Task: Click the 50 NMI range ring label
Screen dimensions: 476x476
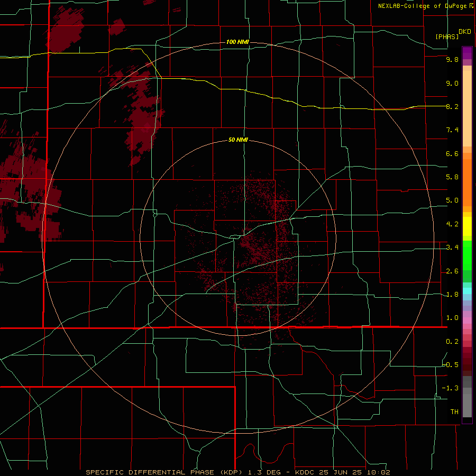Action: pos(238,140)
